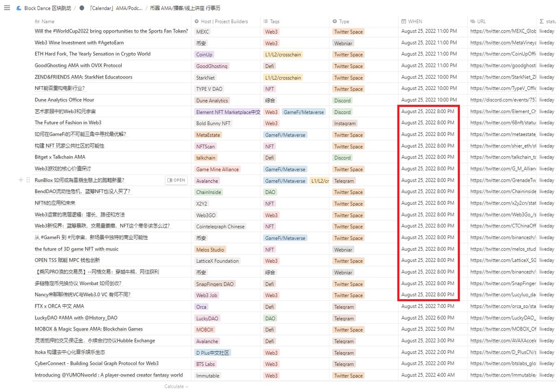Click the NFTScan host tag

(206, 146)
